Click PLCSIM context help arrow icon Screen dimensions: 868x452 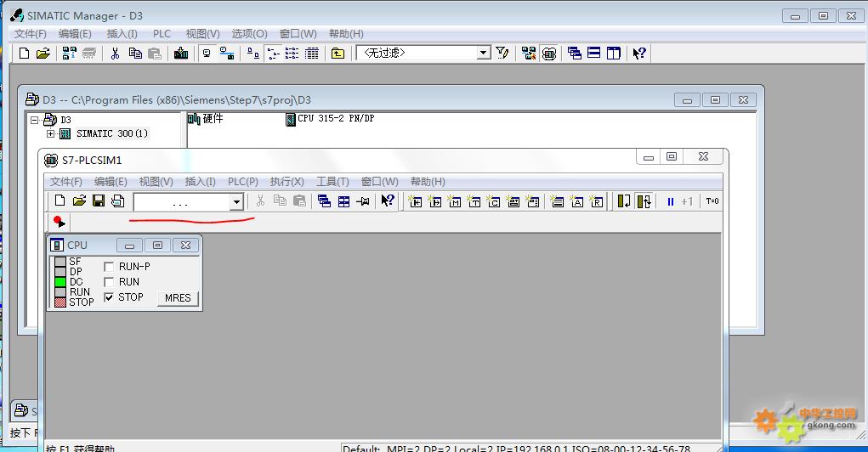tap(388, 201)
